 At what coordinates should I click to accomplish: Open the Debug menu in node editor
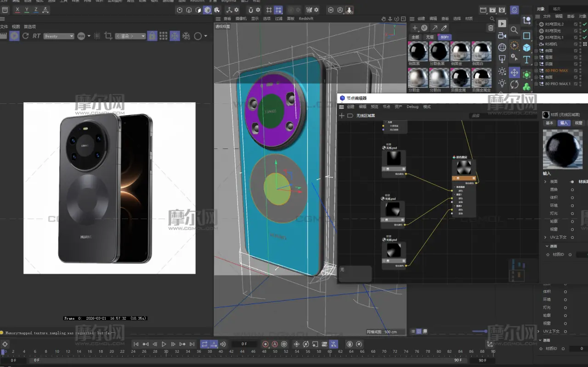point(412,107)
